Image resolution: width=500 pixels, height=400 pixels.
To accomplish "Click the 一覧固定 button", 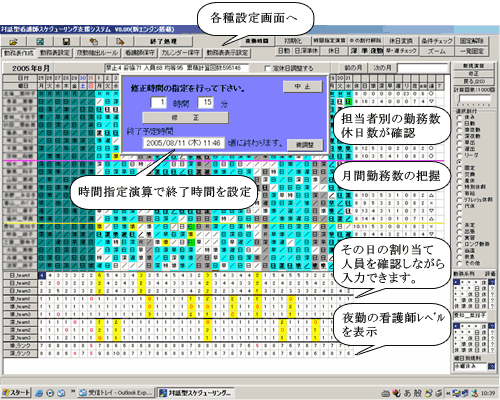I will [x=472, y=51].
